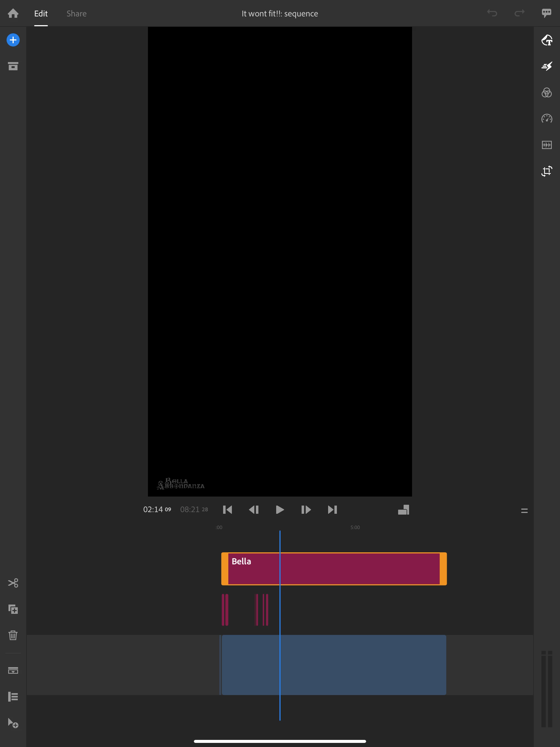This screenshot has width=560, height=747.
Task: Delete the selected clip with trash icon
Action: tap(13, 635)
